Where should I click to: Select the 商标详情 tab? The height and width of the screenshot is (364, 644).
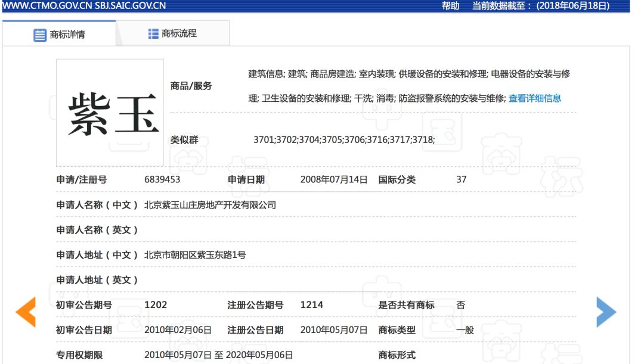69,34
